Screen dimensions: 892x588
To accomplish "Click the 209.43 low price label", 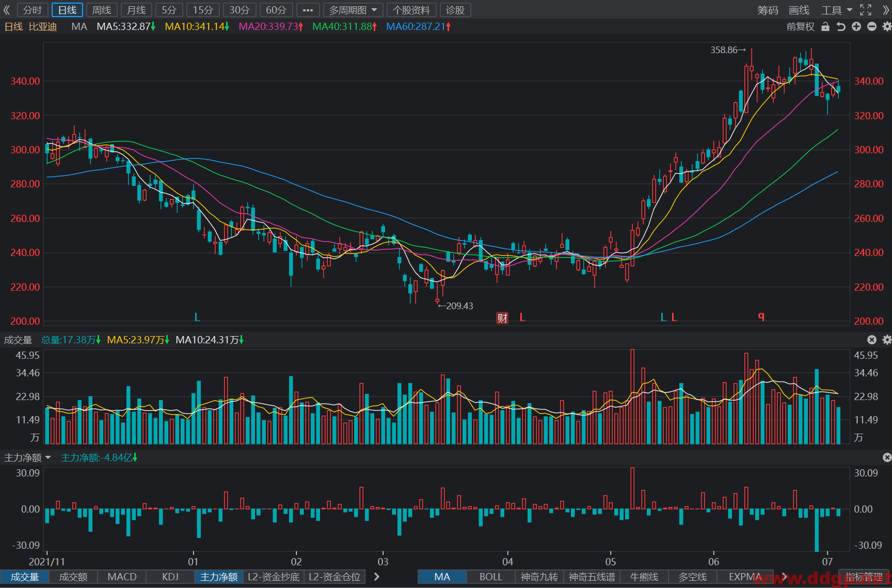I will [456, 306].
